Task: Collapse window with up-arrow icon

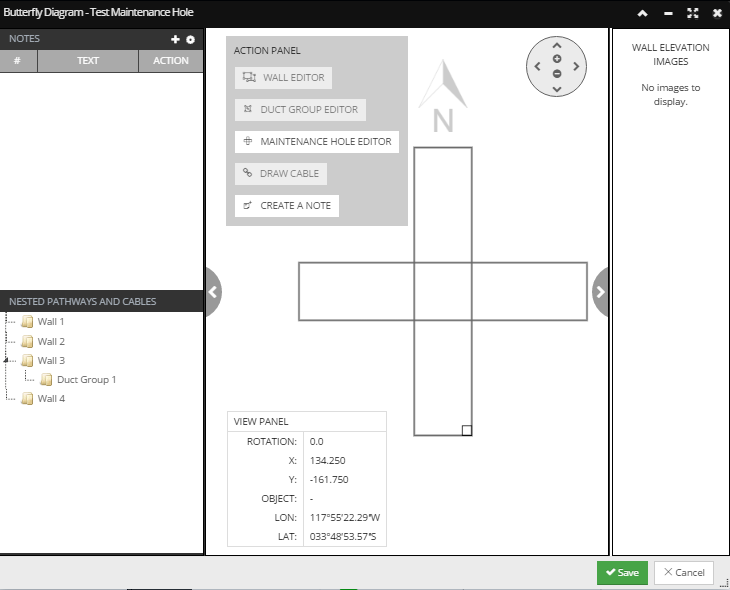Action: tap(642, 14)
